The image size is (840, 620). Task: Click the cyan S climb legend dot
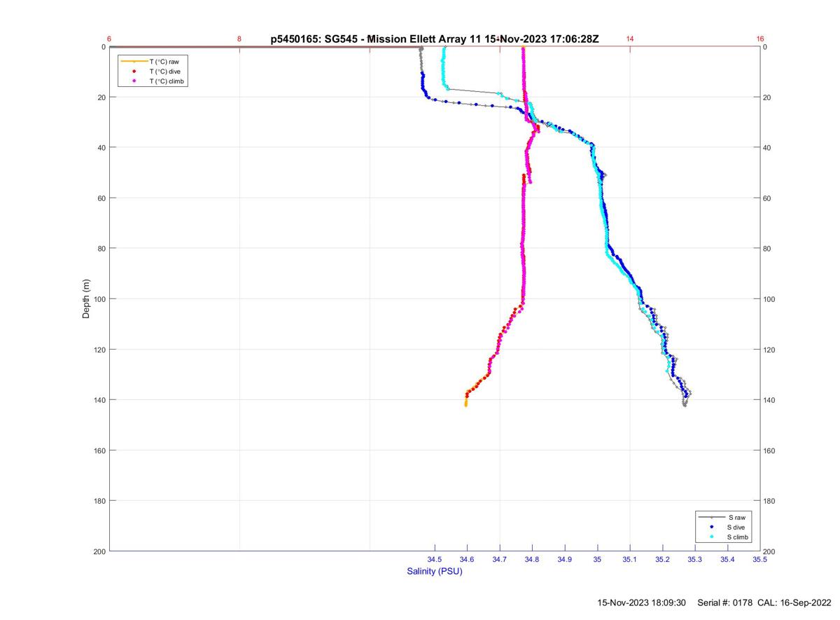[711, 537]
